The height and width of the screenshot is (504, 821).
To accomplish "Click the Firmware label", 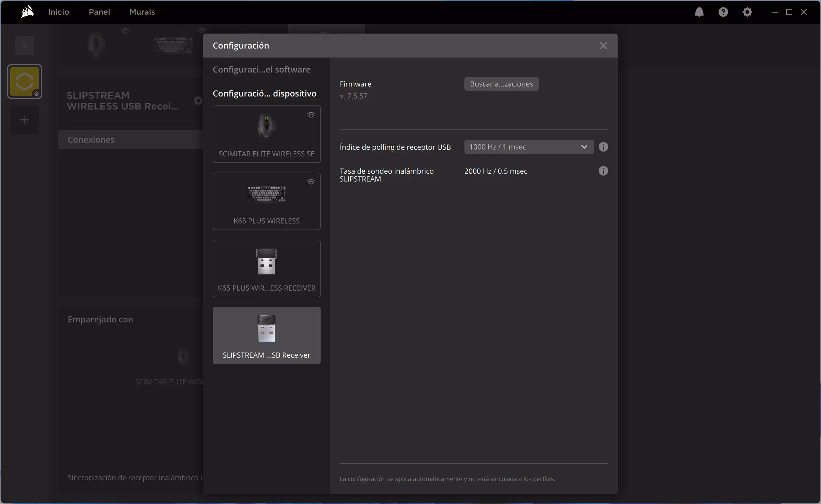I will (355, 84).
